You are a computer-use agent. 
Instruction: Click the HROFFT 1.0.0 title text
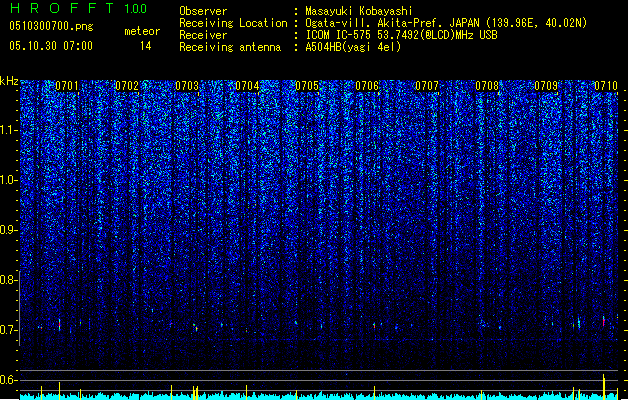(x=78, y=8)
